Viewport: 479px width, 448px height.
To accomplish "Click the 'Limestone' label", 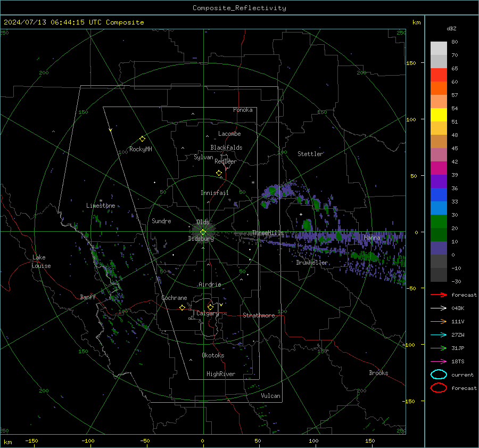I will 101,206.
